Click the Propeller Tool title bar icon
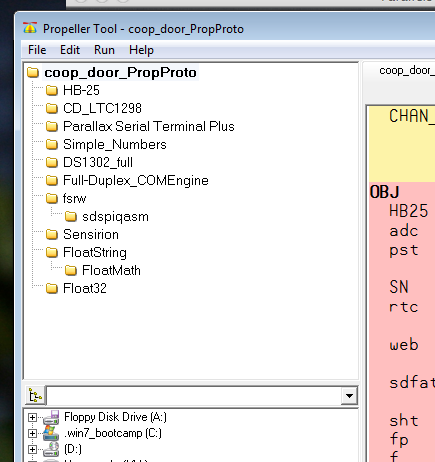Image resolution: width=435 pixels, height=462 pixels. point(30,29)
